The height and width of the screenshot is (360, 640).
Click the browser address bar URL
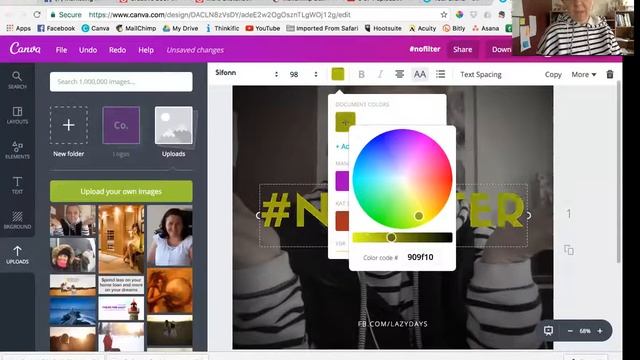click(220, 15)
